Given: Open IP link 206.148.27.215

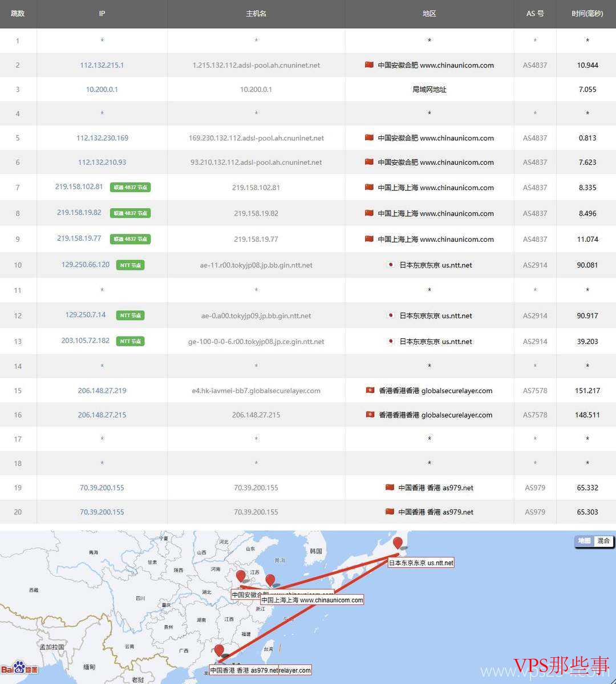Looking at the screenshot, I should pyautogui.click(x=102, y=415).
